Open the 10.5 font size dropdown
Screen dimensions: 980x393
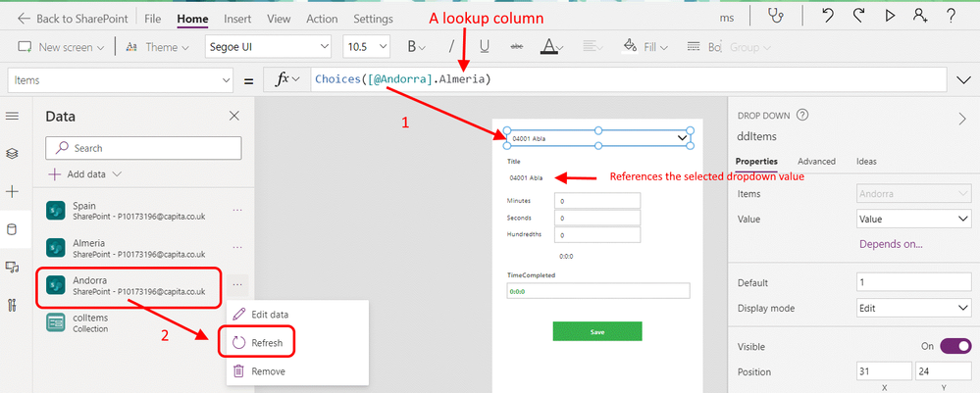click(366, 47)
